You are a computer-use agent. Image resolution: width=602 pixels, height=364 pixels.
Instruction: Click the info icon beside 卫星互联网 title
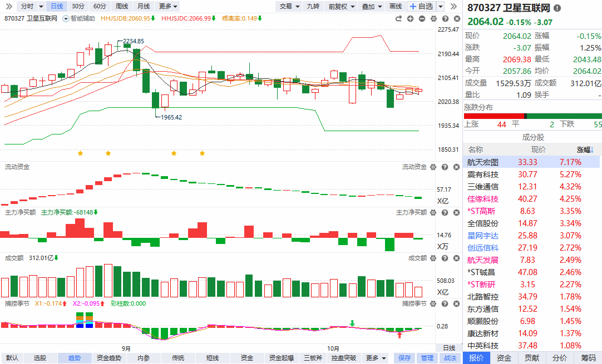click(557, 8)
